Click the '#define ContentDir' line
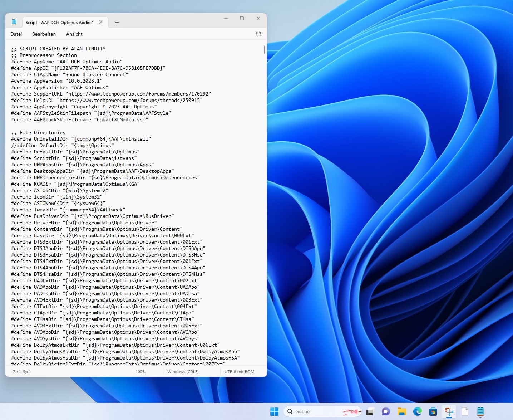Viewport: 513px width, 420px height. coord(97,229)
